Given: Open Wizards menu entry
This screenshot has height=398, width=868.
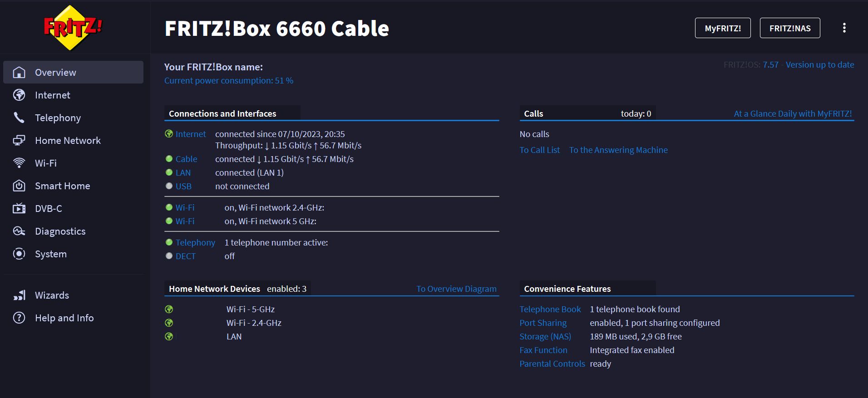Looking at the screenshot, I should pyautogui.click(x=73, y=295).
